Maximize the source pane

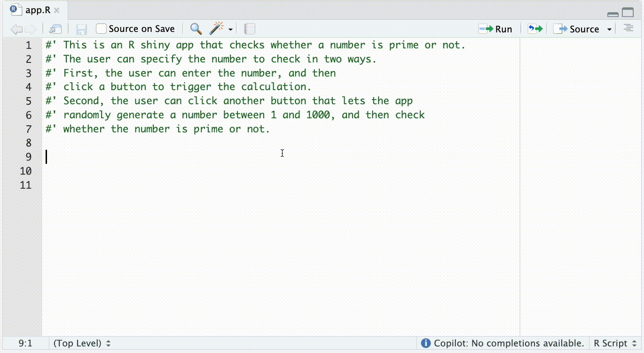click(628, 13)
